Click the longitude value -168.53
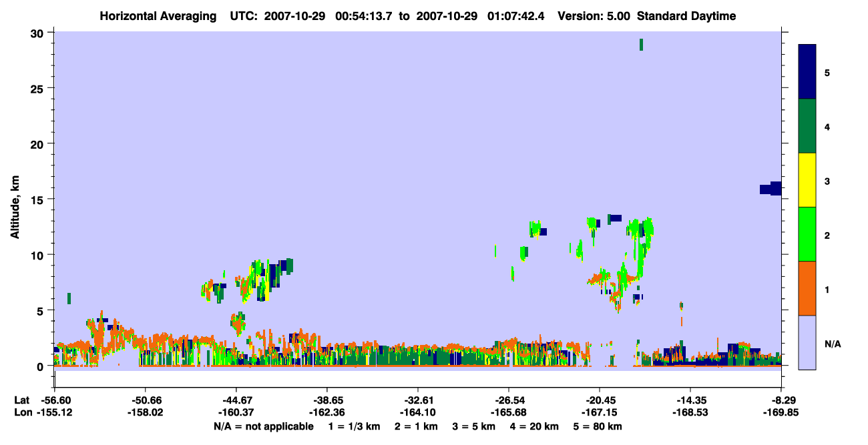 click(690, 413)
